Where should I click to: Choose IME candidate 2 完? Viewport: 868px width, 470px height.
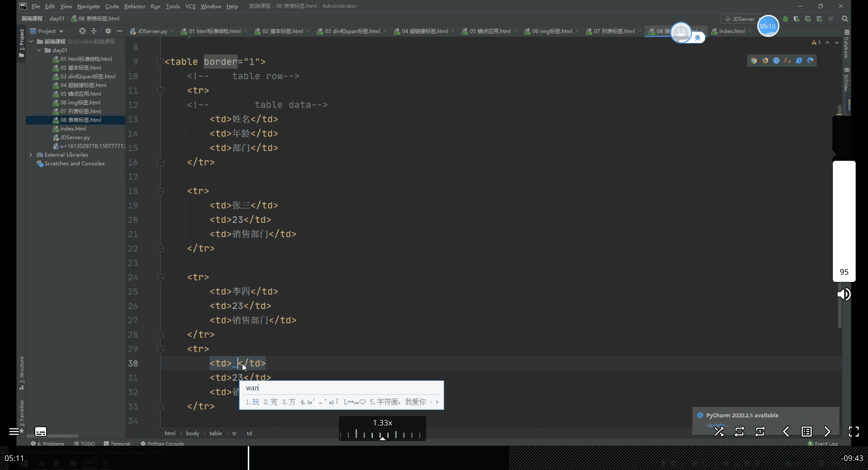coord(270,402)
